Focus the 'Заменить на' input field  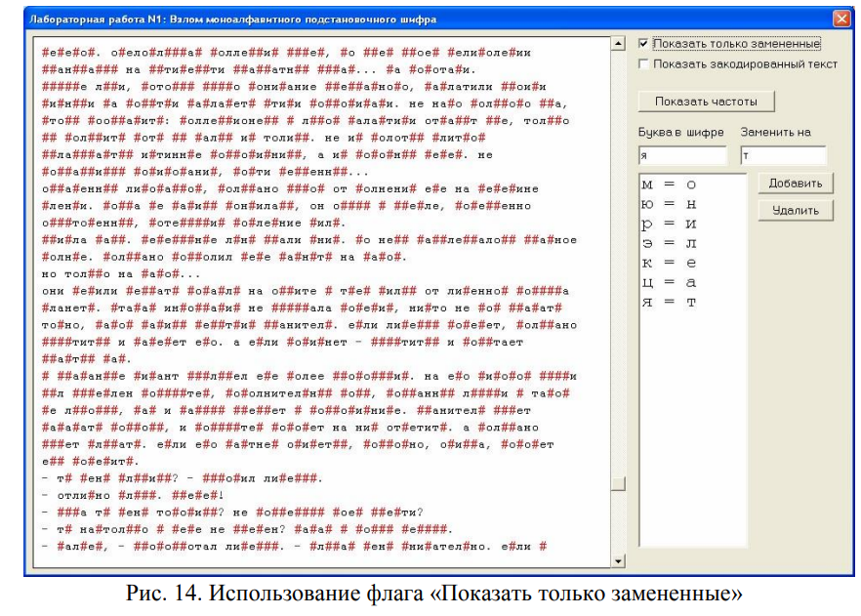pos(783,155)
